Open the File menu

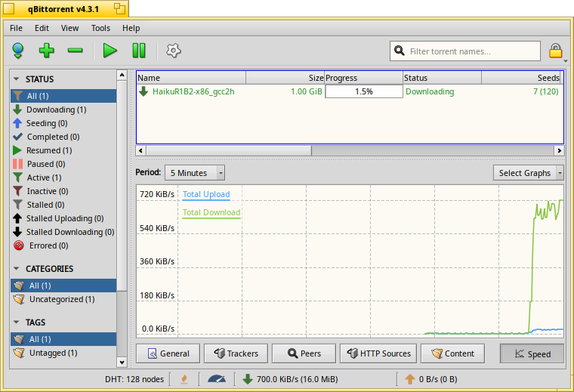pyautogui.click(x=16, y=28)
